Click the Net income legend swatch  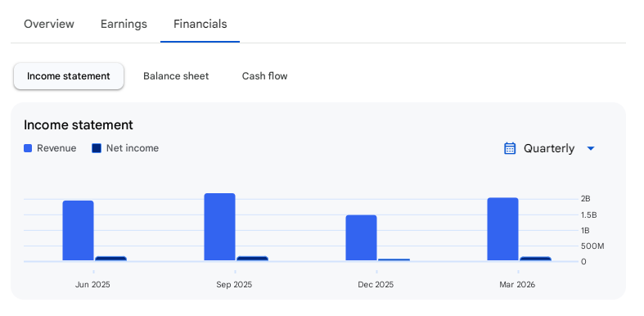click(x=97, y=148)
